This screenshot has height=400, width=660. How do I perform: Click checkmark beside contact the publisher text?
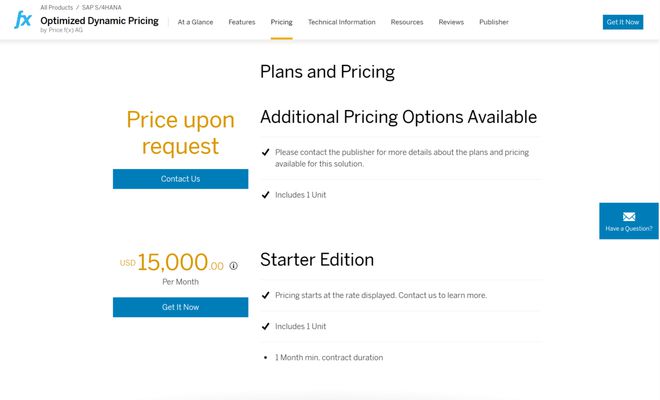coord(266,153)
